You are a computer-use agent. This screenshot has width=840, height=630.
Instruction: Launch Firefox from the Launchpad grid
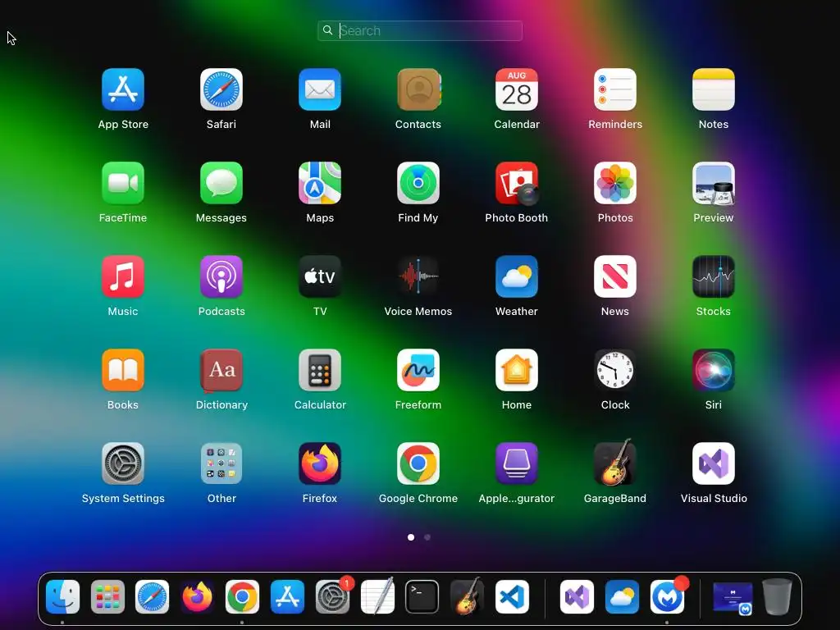(320, 463)
